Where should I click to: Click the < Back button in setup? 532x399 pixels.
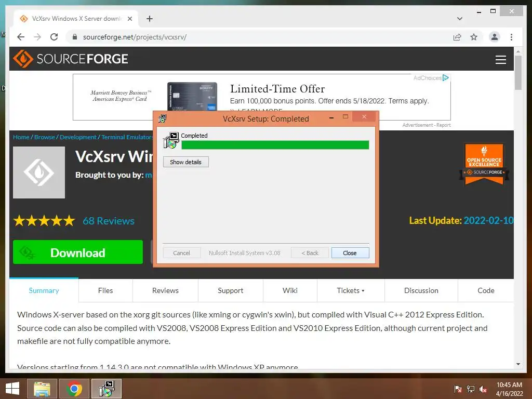(x=310, y=253)
